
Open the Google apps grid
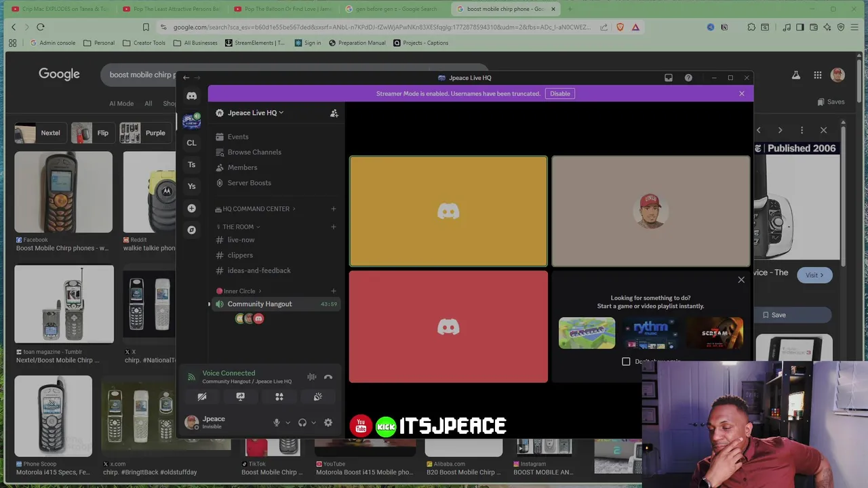tap(818, 75)
